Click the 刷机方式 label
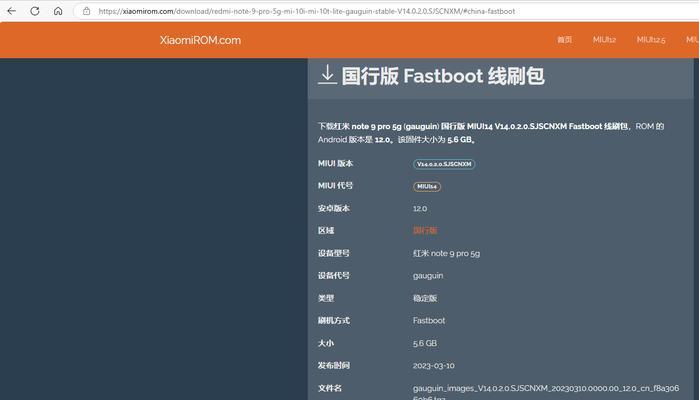This screenshot has height=400, width=699. coord(333,320)
